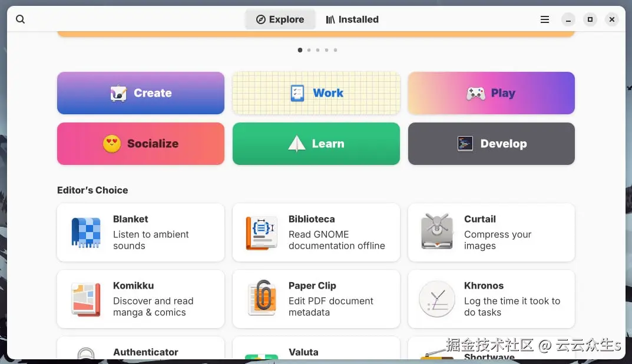Click 'Discover and read manga & comics' text
This screenshot has height=364, width=632.
153,306
